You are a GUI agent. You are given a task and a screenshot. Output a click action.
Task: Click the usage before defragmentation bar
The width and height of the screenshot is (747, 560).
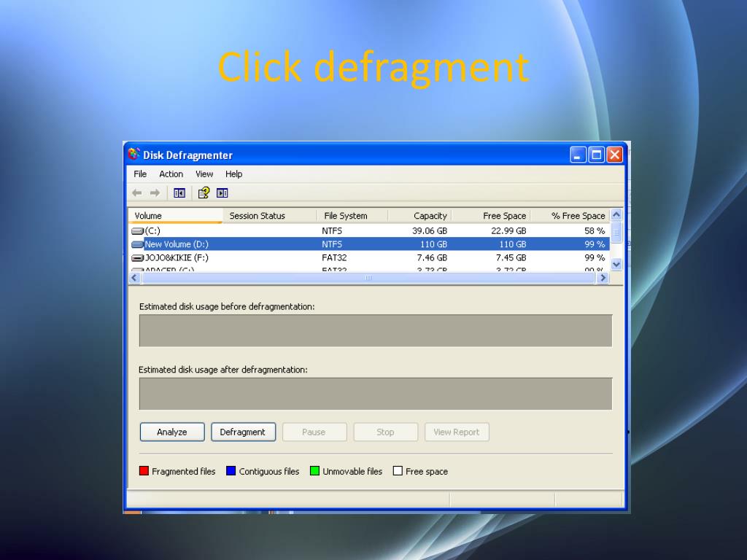(376, 330)
